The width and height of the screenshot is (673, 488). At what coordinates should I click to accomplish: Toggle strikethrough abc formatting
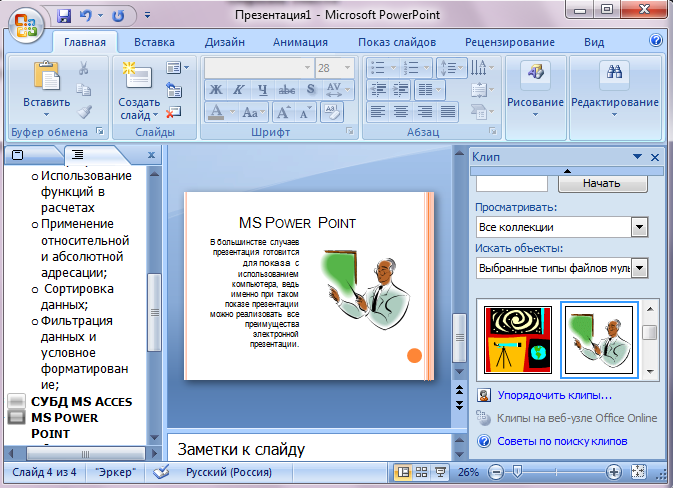click(x=286, y=90)
